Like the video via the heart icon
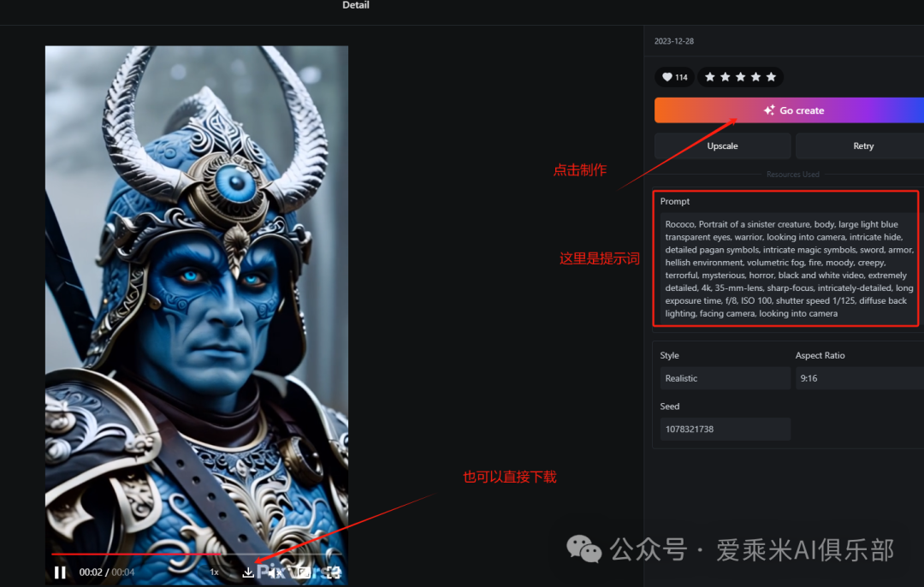 667,77
